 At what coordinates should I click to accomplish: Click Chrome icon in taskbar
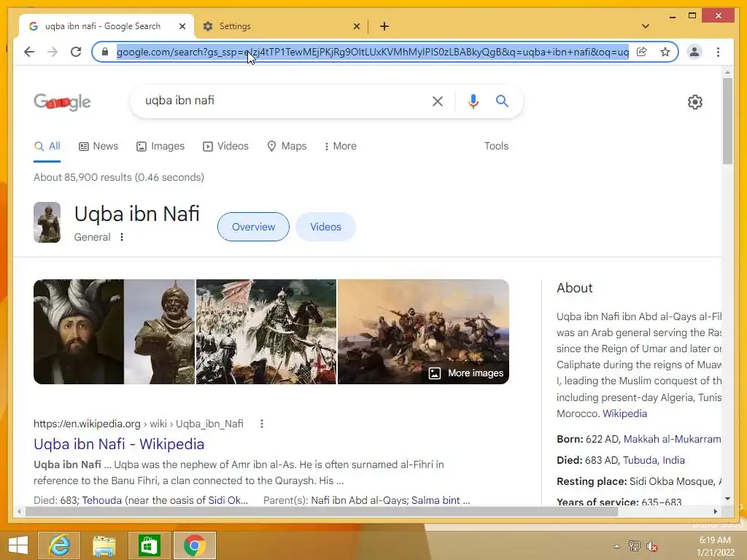coord(194,545)
